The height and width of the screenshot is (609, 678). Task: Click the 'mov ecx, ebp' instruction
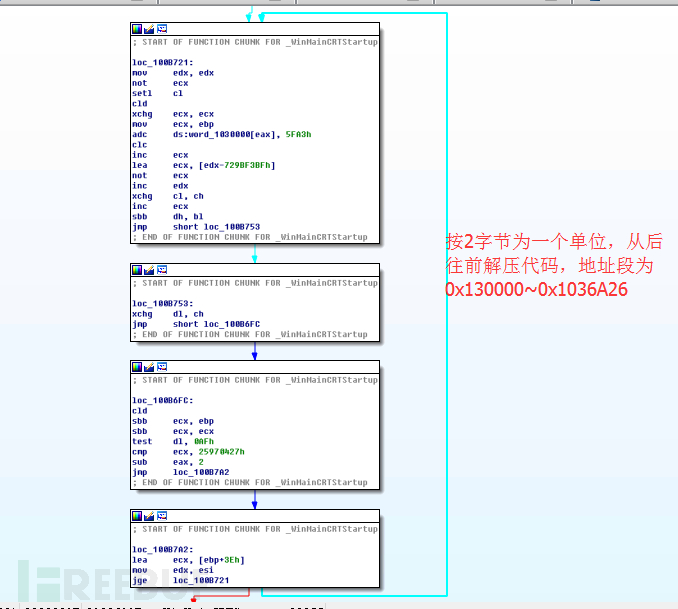[x=173, y=124]
